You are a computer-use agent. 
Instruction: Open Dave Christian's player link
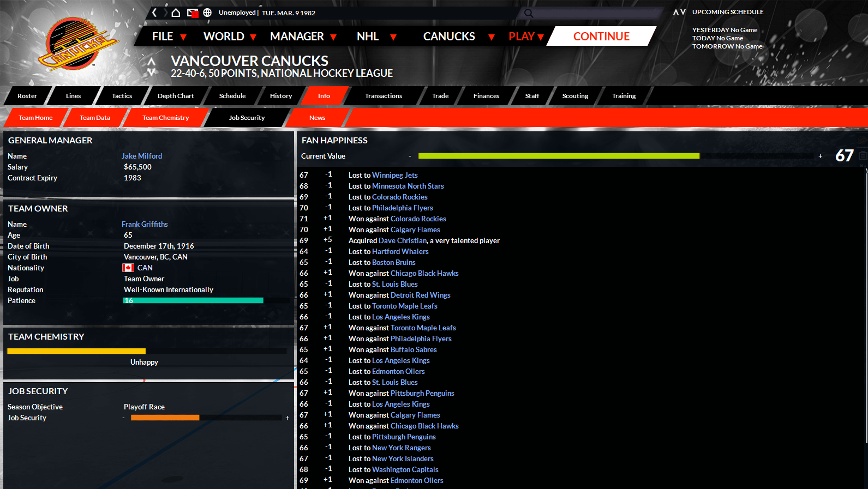point(403,240)
